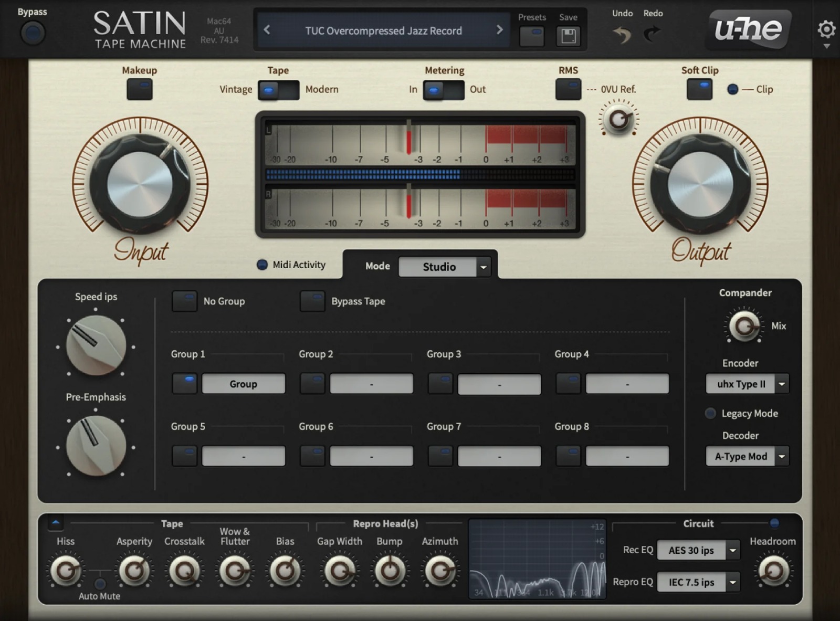Toggle Metering between In and Out
The image size is (840, 621).
pyautogui.click(x=444, y=90)
